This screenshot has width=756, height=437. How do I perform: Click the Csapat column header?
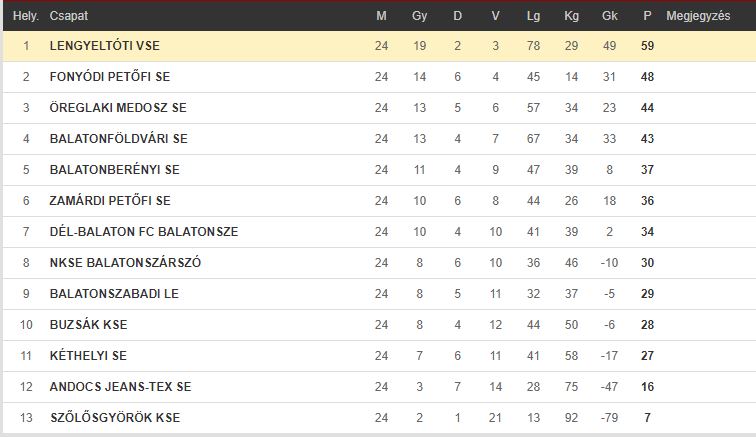pyautogui.click(x=69, y=16)
